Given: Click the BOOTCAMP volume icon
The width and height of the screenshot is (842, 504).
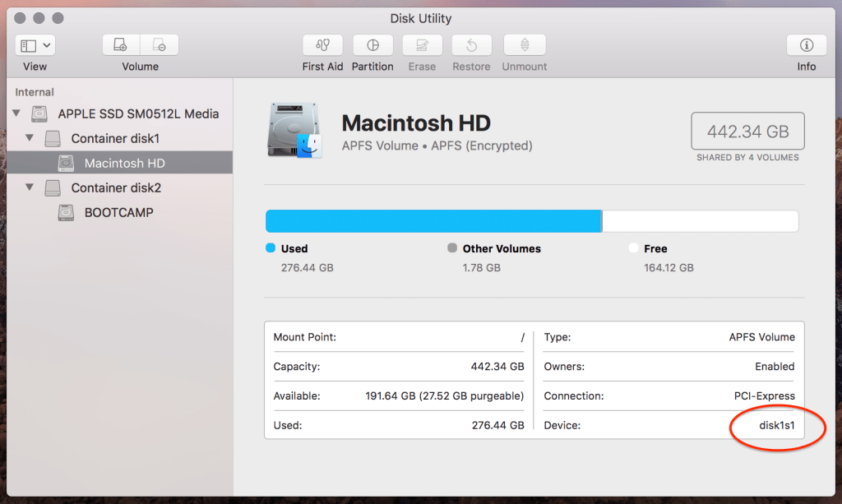Looking at the screenshot, I should point(66,213).
